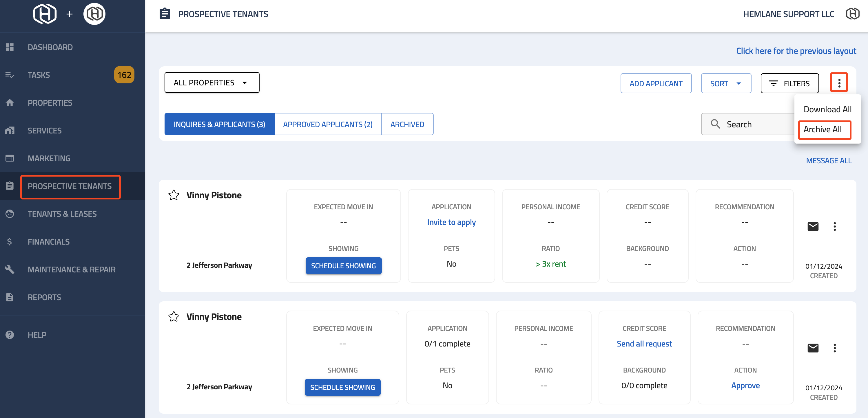The height and width of the screenshot is (418, 868).
Task: Star the first Vinny Pistone applicant
Action: (x=174, y=195)
